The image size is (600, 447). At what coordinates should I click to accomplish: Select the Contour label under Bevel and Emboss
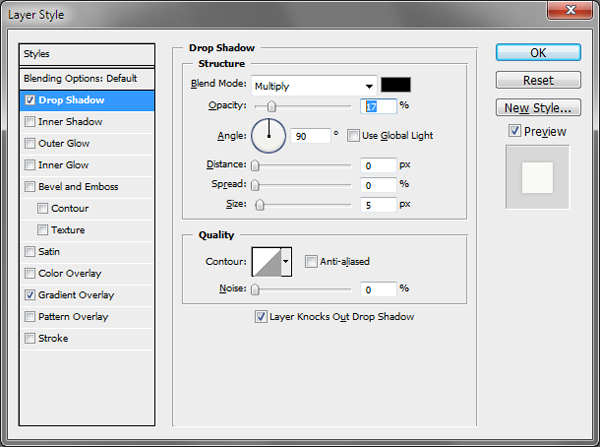click(x=70, y=209)
